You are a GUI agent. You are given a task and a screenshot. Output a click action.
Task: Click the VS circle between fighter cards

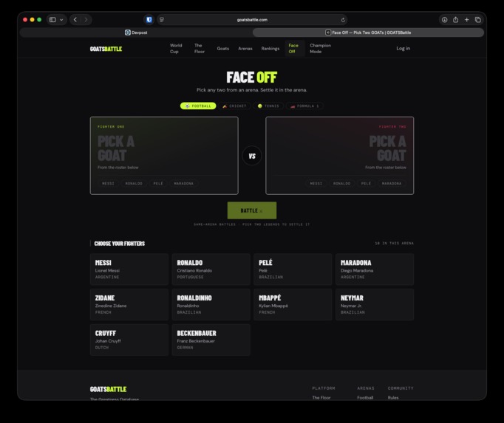click(252, 156)
